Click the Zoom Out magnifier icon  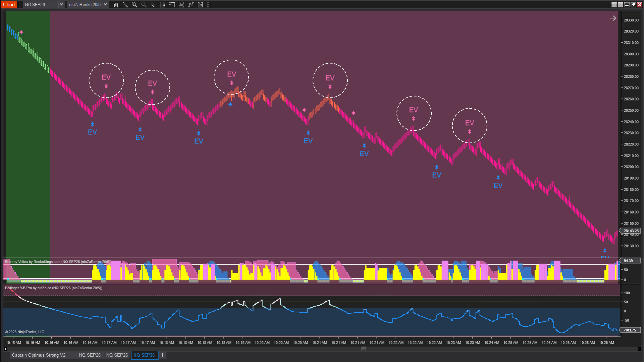pos(144,5)
